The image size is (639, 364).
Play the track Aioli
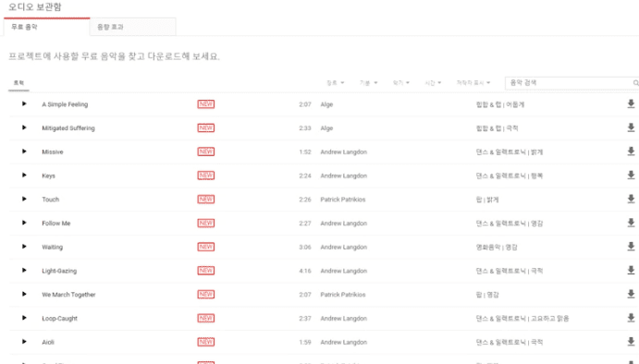click(x=24, y=342)
